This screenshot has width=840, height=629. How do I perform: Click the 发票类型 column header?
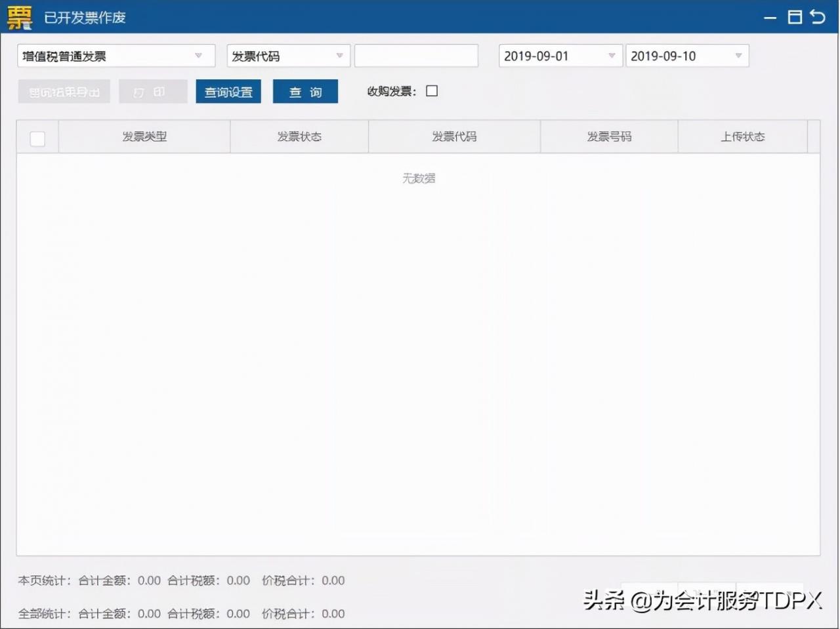[144, 136]
